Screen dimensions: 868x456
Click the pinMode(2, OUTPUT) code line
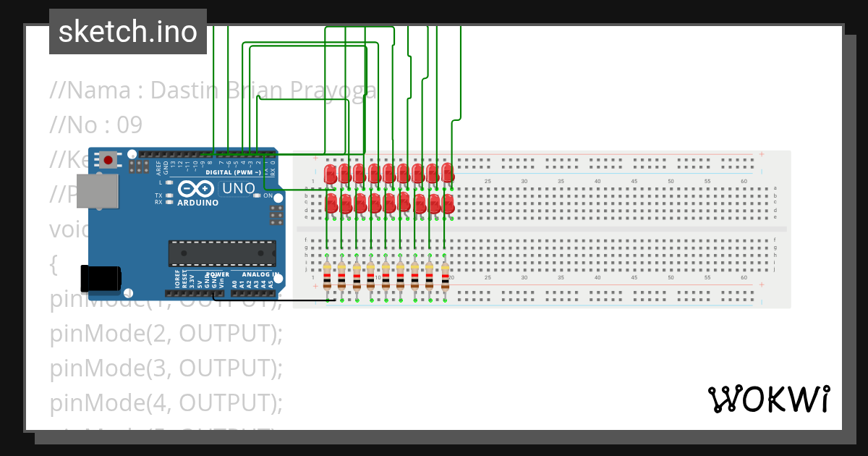coord(165,334)
